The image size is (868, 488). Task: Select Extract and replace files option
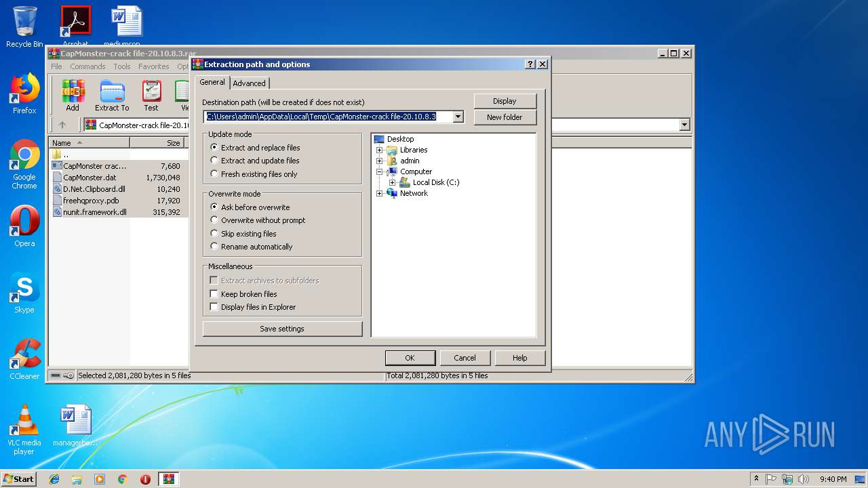[255, 148]
